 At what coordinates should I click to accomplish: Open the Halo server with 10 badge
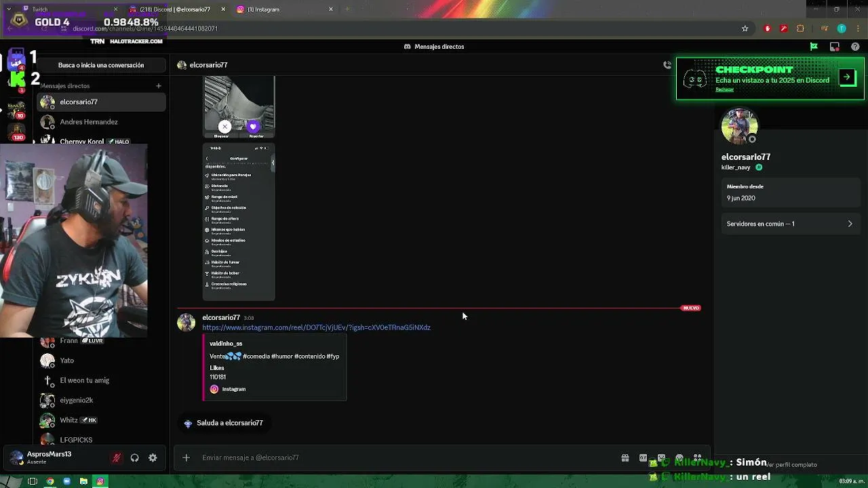click(x=16, y=108)
